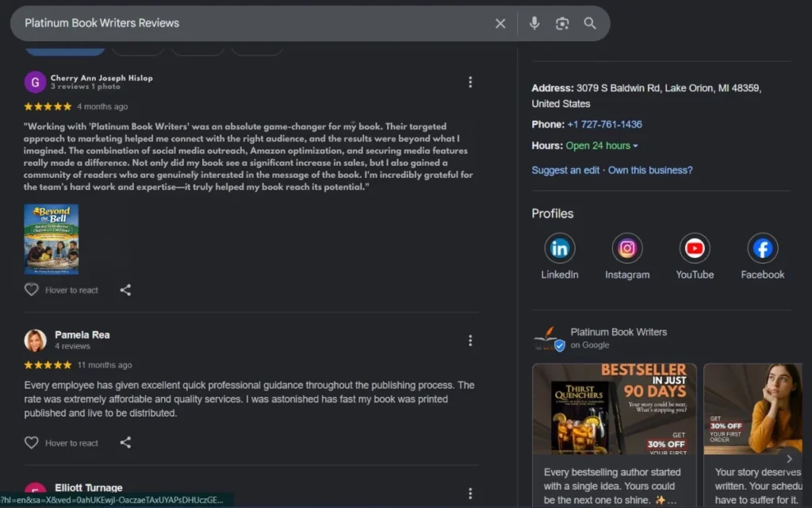Click the 'Suggest an edit' link

click(565, 170)
